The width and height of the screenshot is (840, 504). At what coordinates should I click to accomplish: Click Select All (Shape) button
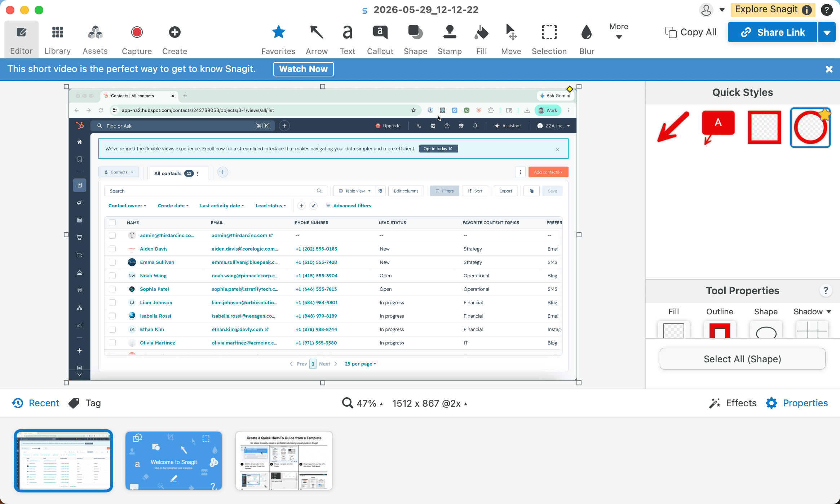pyautogui.click(x=742, y=359)
